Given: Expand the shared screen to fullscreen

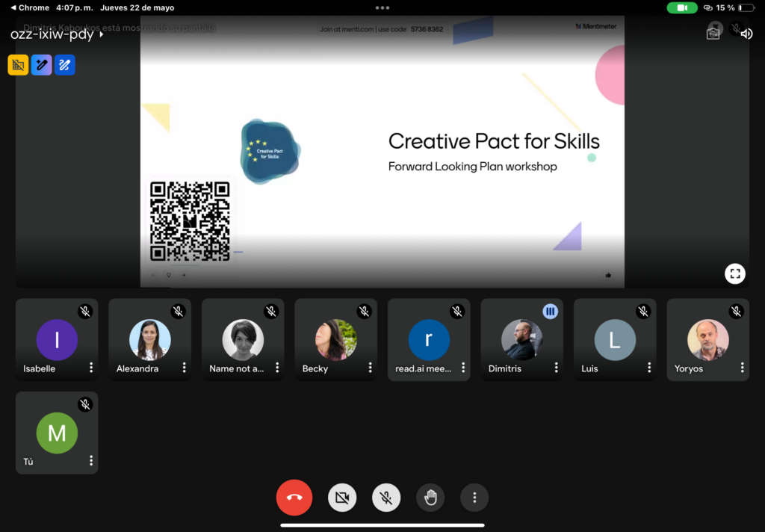Looking at the screenshot, I should pos(735,273).
